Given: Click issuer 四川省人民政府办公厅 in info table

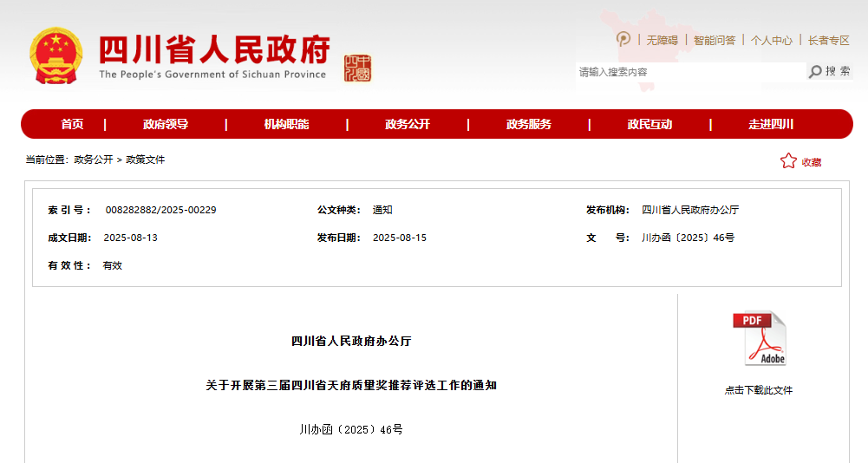Looking at the screenshot, I should pyautogui.click(x=689, y=210).
